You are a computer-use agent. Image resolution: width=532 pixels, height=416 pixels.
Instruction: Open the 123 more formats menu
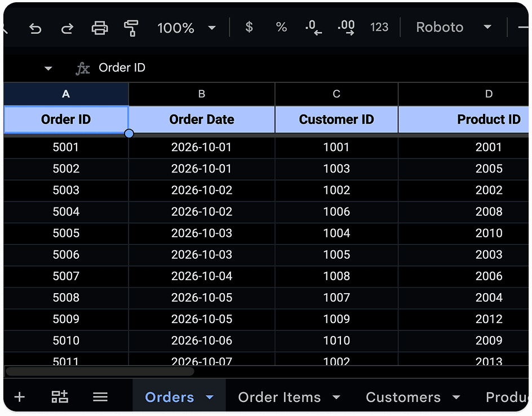379,27
